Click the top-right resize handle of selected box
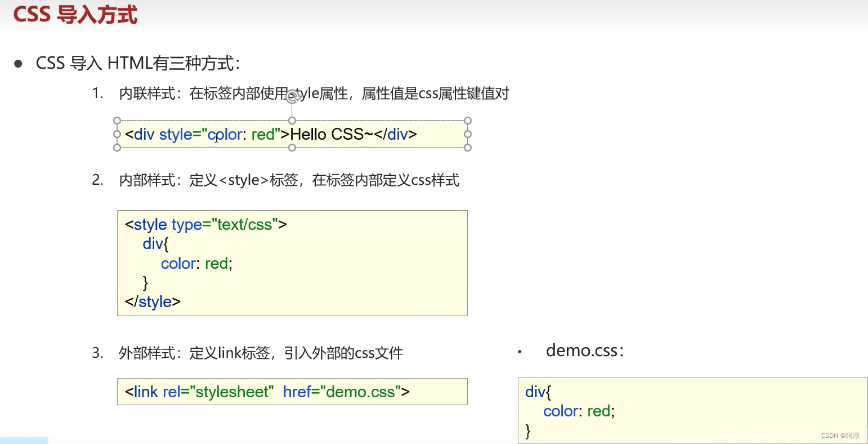868x444 pixels. [x=468, y=121]
